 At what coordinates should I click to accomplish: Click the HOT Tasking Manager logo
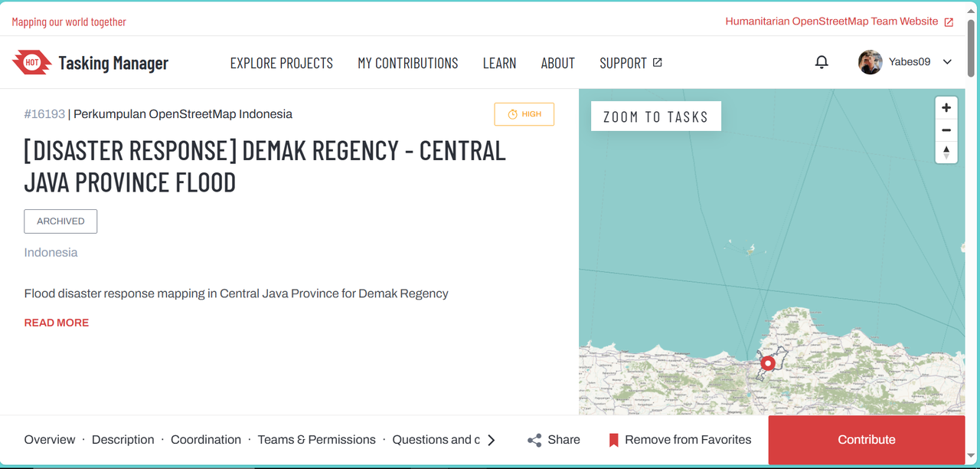point(90,63)
